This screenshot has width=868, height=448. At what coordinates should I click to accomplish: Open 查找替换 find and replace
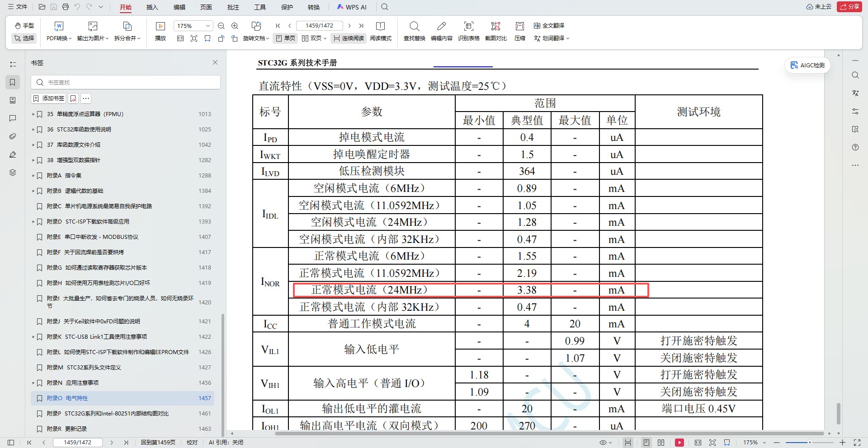(x=415, y=31)
